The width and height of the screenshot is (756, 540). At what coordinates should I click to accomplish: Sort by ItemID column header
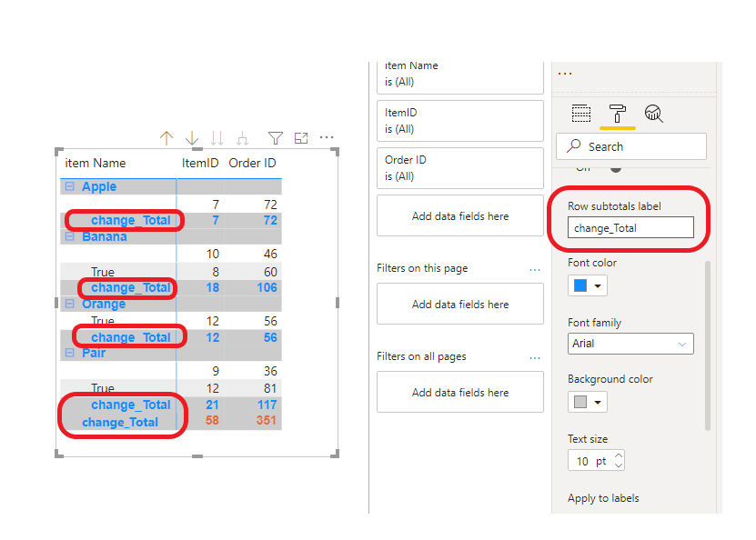(200, 164)
